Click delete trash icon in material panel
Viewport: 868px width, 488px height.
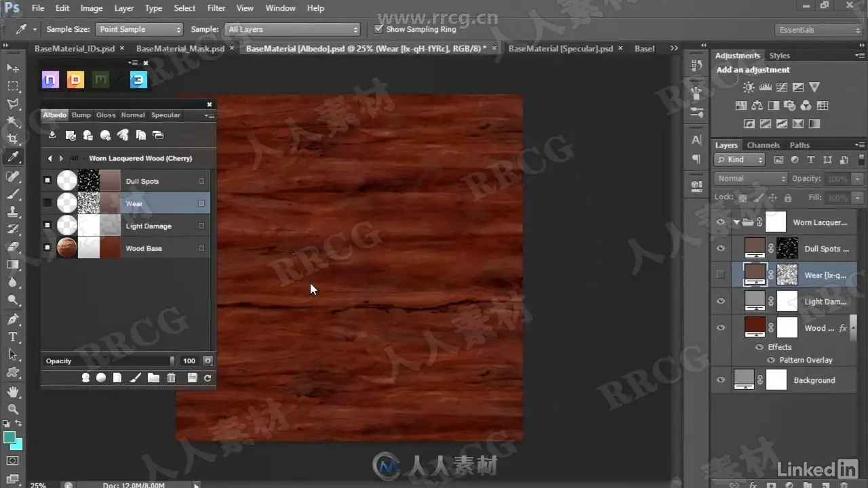(172, 378)
